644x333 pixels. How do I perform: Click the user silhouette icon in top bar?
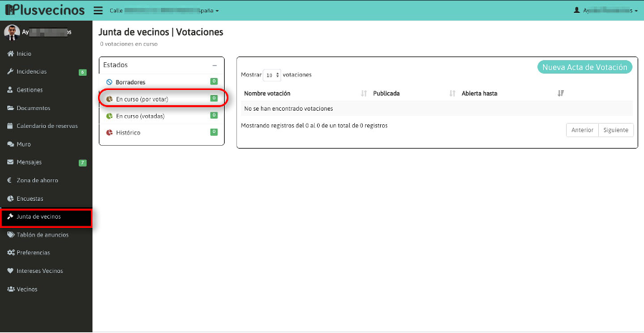click(577, 10)
